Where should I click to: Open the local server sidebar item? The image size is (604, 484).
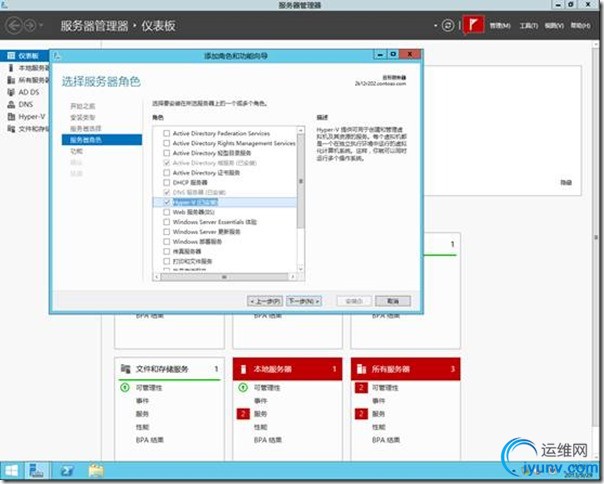tap(29, 68)
